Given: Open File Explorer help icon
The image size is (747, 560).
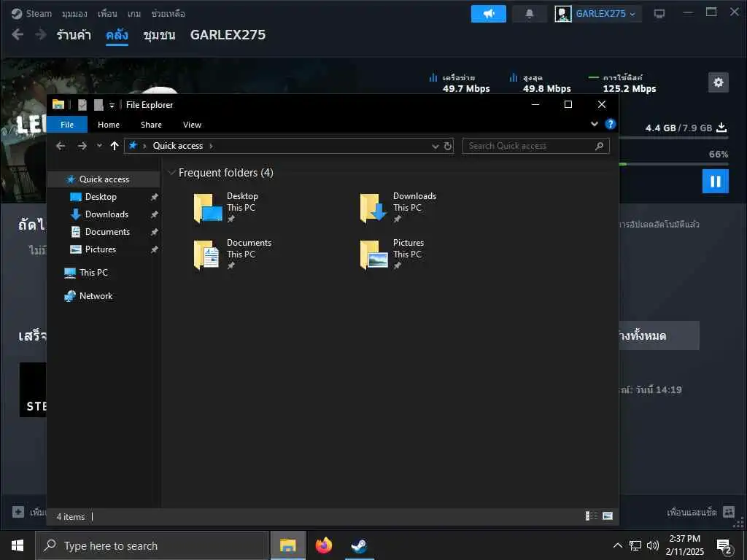Looking at the screenshot, I should (x=611, y=124).
